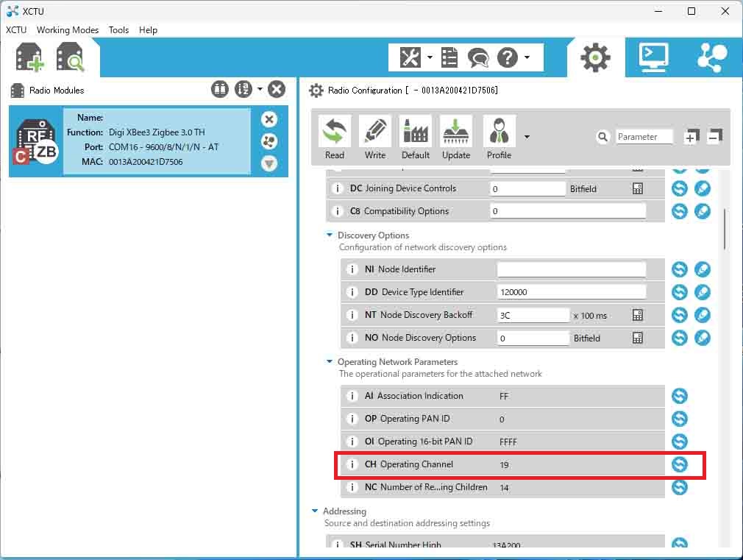Open the Help menu
This screenshot has height=560, width=743.
[x=148, y=30]
